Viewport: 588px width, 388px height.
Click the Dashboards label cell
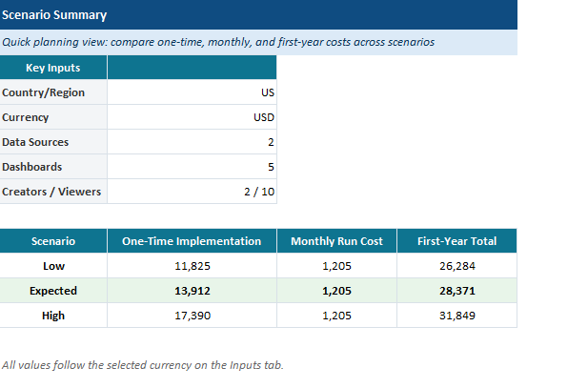tap(53, 167)
